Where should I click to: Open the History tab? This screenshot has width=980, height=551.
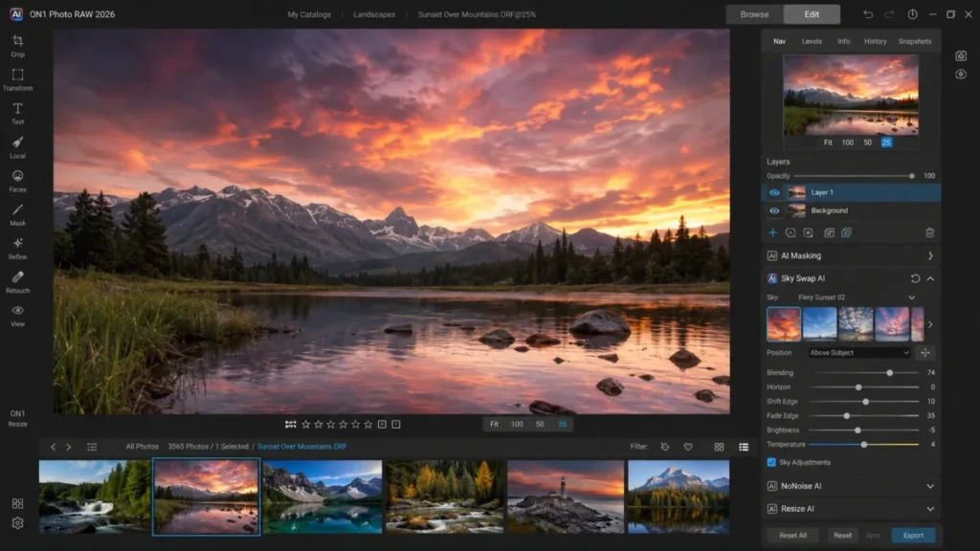click(x=875, y=41)
